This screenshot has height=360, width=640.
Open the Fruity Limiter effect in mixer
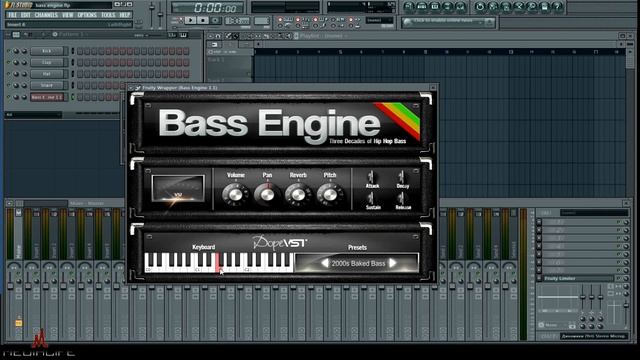[577, 278]
